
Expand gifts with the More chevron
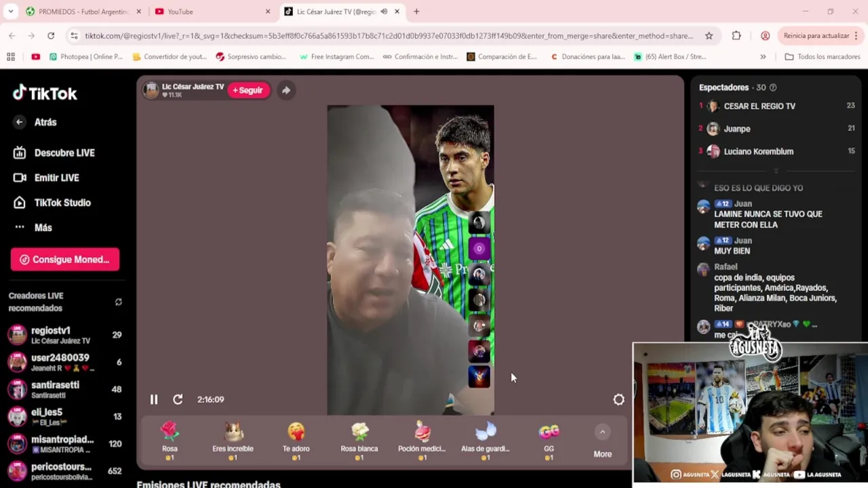pos(602,432)
